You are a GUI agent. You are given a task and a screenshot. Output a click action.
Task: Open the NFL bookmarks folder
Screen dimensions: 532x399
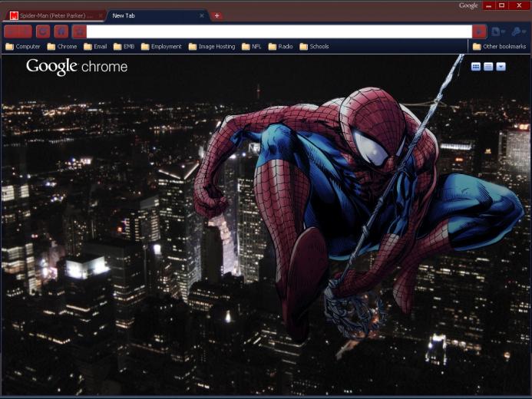click(x=252, y=47)
